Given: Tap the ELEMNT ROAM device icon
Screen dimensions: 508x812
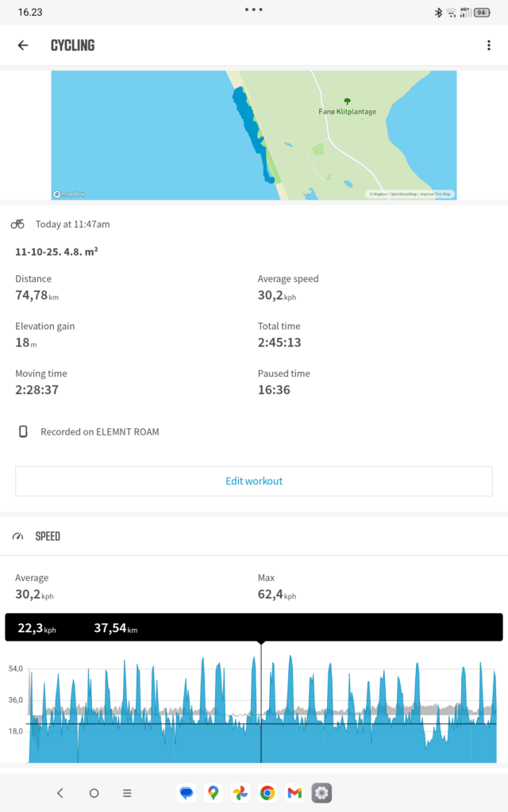Looking at the screenshot, I should (x=24, y=432).
